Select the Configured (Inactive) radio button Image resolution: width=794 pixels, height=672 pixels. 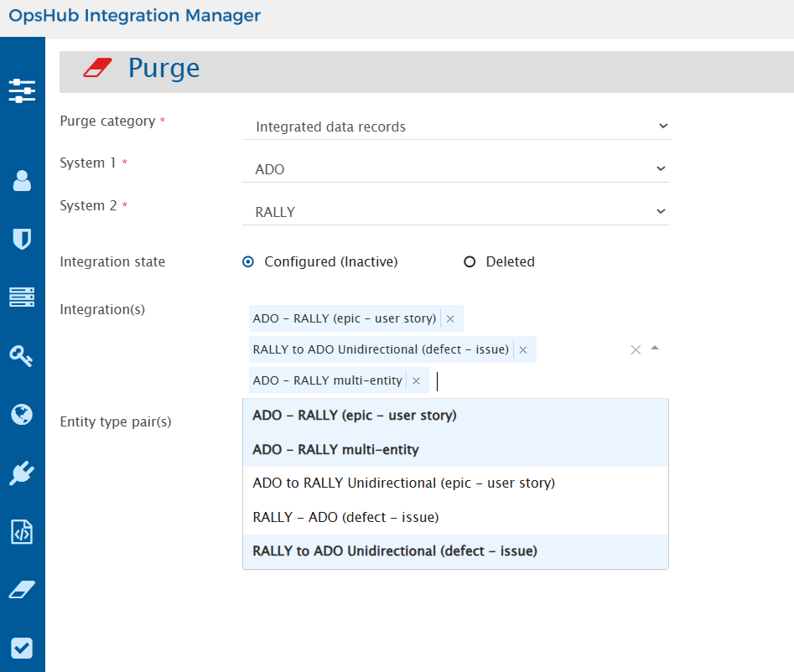pyautogui.click(x=248, y=262)
